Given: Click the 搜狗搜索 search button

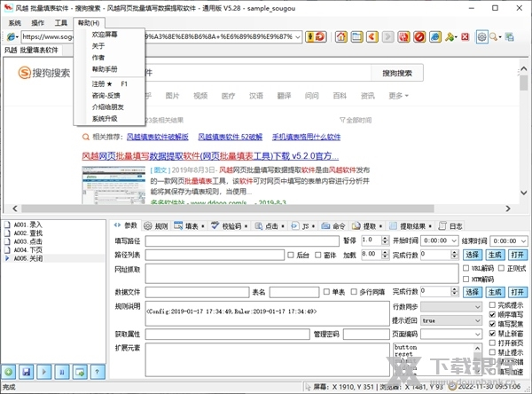Looking at the screenshot, I should (397, 73).
